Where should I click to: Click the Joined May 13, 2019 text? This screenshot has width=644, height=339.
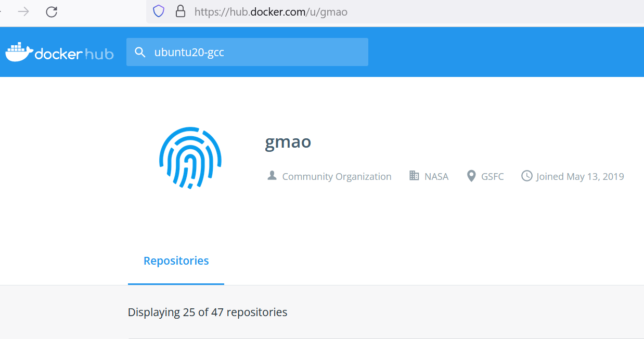pyautogui.click(x=580, y=176)
